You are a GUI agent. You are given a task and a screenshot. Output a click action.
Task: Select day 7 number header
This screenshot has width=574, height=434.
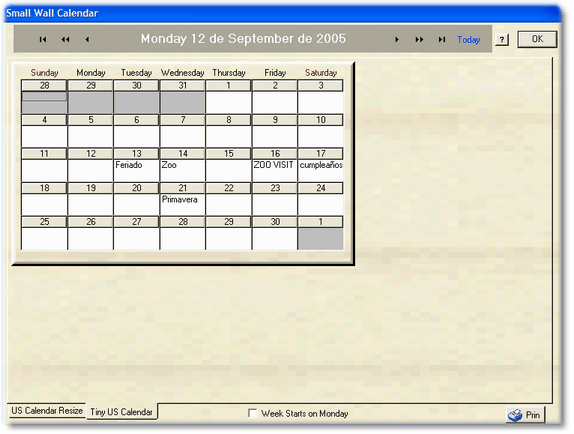(182, 120)
